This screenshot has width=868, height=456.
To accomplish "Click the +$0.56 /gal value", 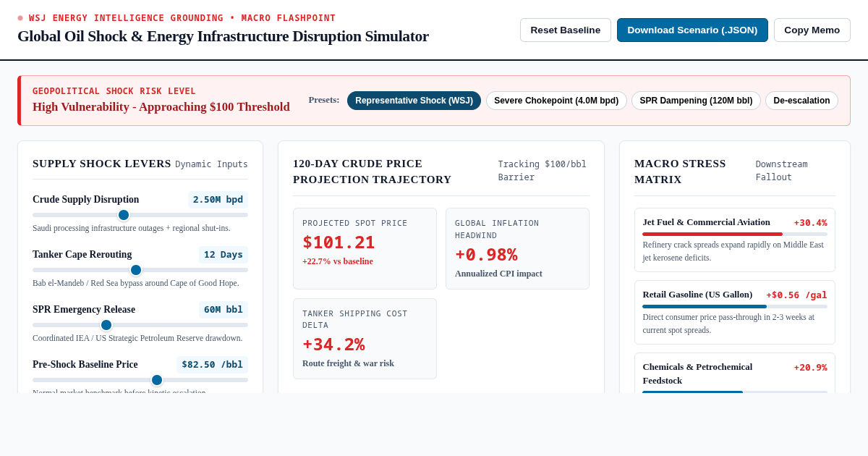I will point(796,295).
